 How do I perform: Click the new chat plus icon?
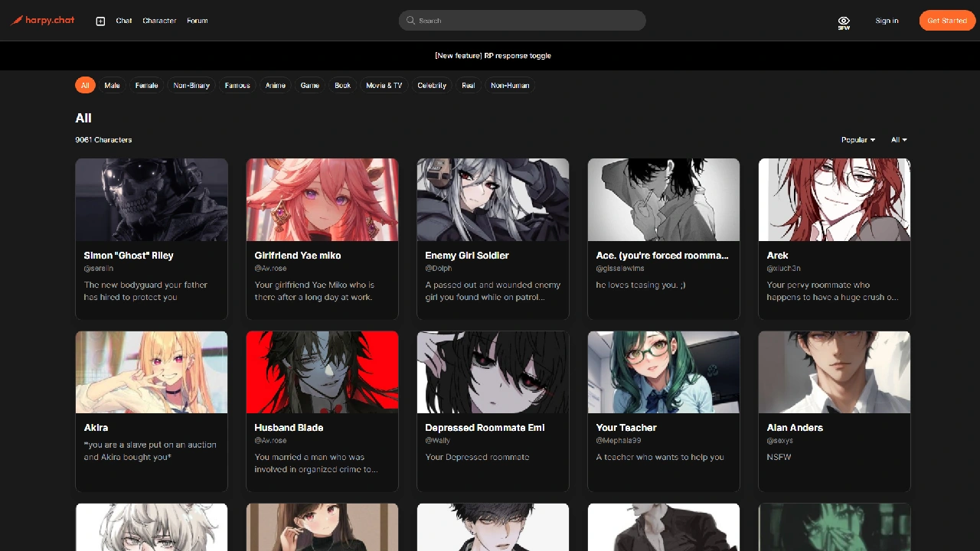[x=100, y=21]
